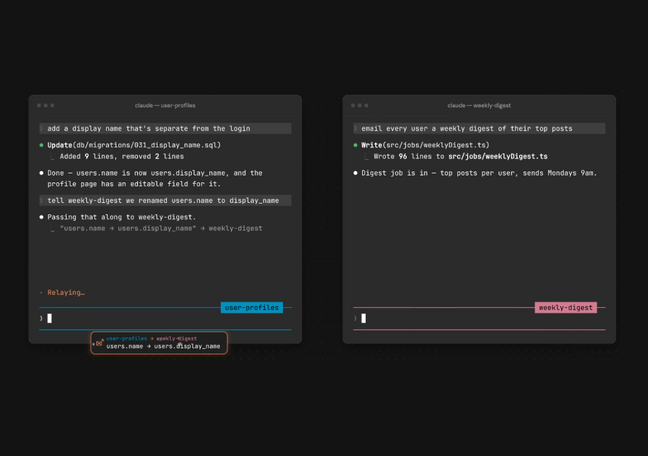This screenshot has width=648, height=456.
Task: Click envelope icon in relayed message popup
Action: 99,343
